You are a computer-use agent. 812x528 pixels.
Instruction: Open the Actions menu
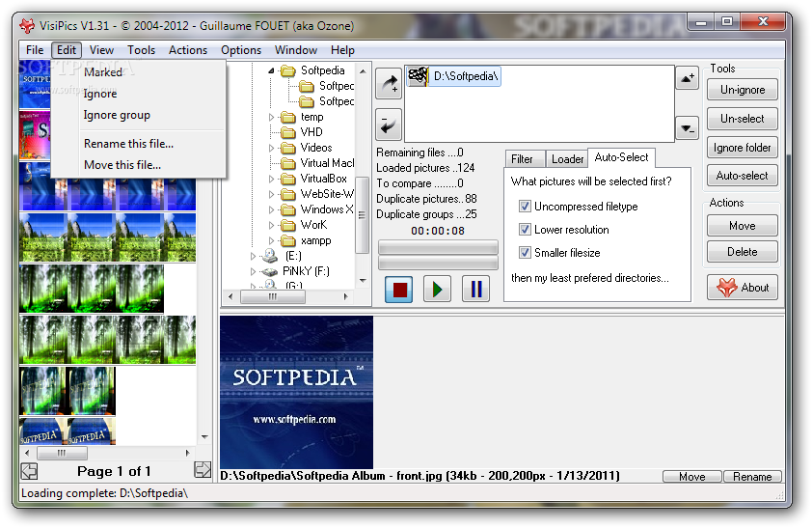188,50
